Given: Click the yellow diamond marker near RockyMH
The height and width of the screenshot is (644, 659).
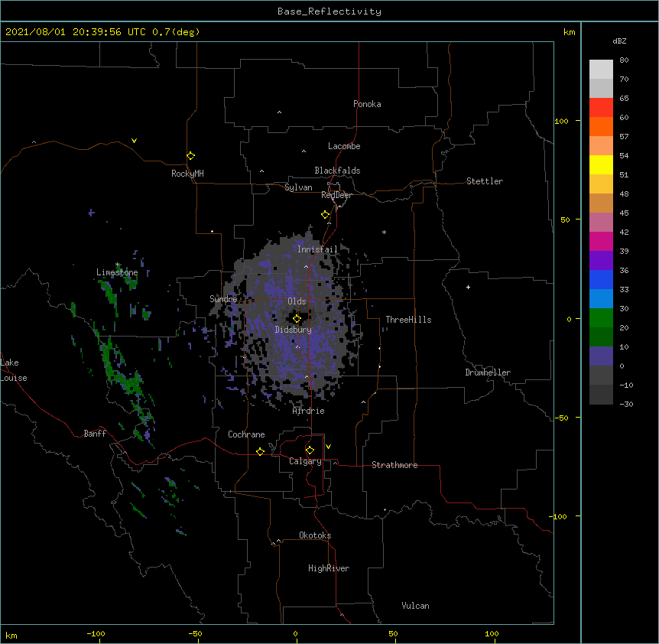Looking at the screenshot, I should 190,156.
